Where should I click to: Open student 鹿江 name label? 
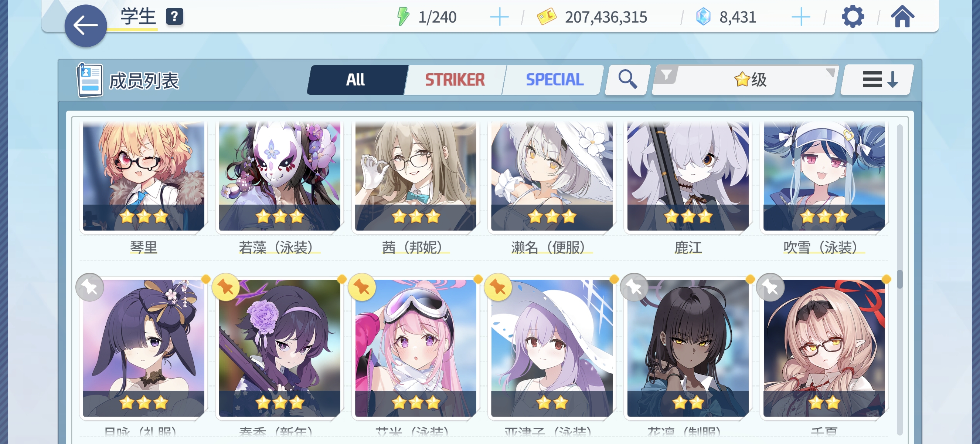pos(688,248)
